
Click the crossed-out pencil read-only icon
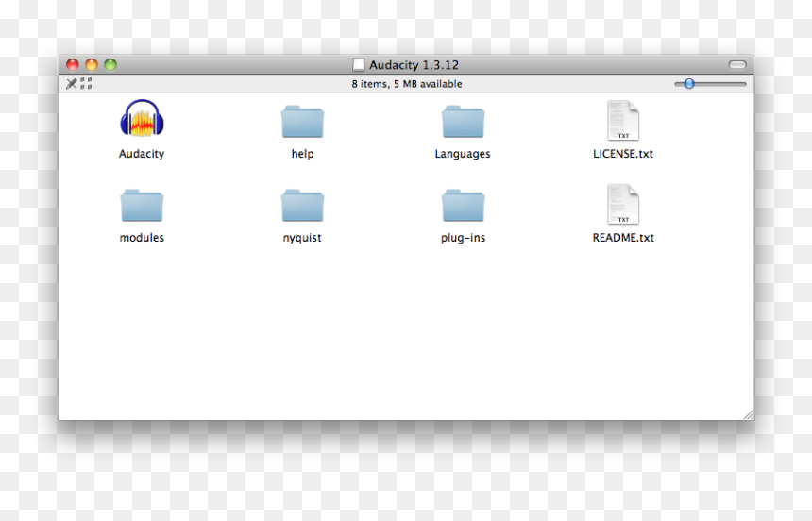[x=72, y=83]
